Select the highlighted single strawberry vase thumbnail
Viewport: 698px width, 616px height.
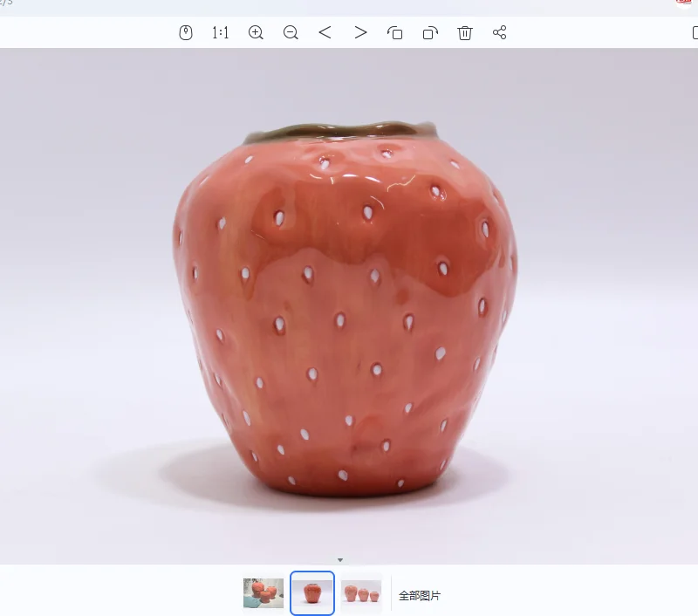tap(312, 593)
